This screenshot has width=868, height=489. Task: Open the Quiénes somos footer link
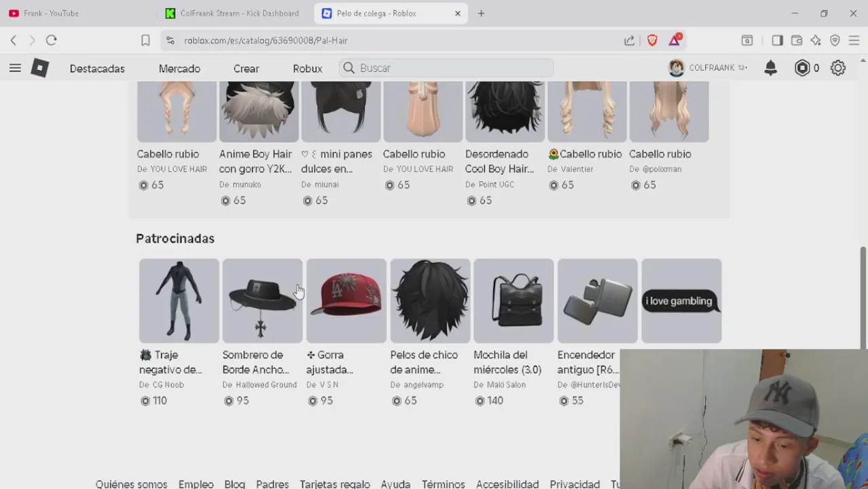[x=131, y=484]
